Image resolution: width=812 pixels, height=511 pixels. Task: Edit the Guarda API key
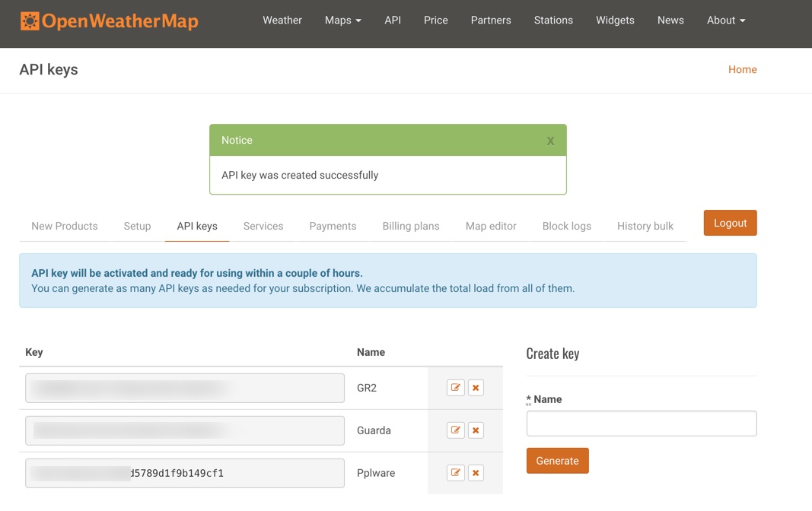(x=455, y=430)
